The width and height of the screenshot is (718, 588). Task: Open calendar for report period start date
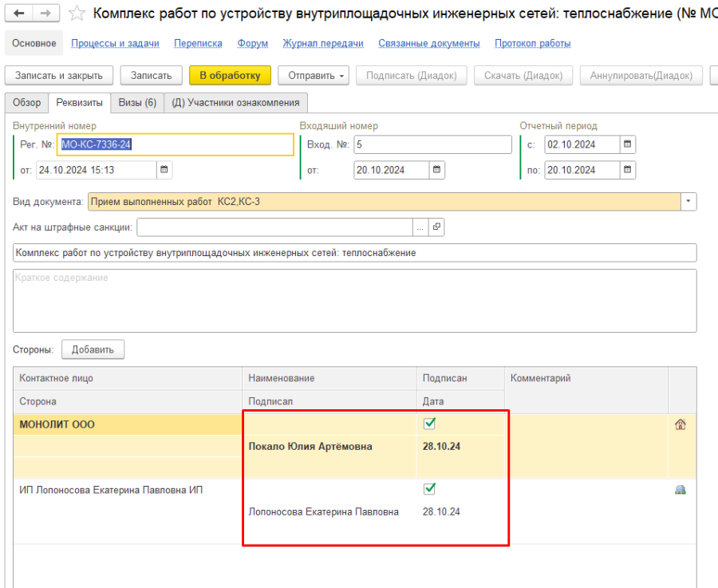[628, 144]
